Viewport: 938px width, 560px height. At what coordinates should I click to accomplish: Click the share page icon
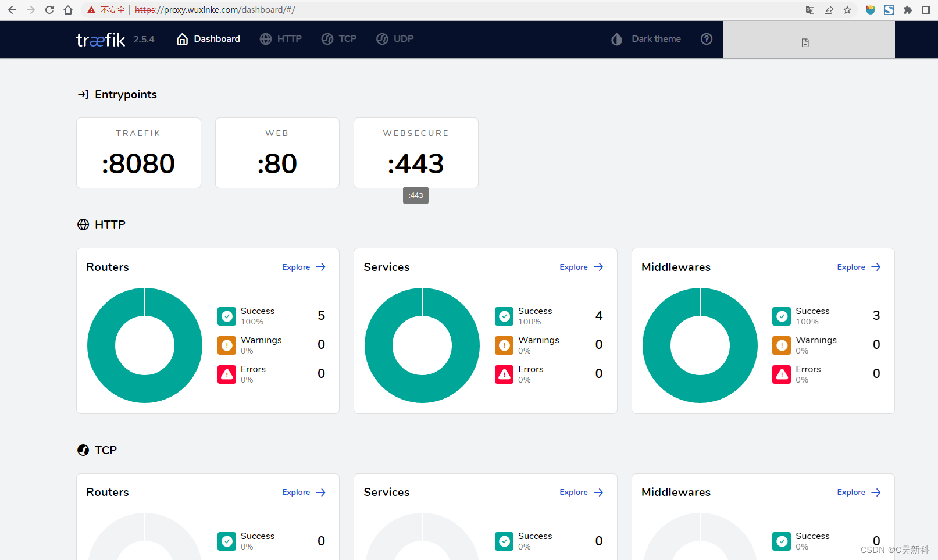(x=829, y=10)
